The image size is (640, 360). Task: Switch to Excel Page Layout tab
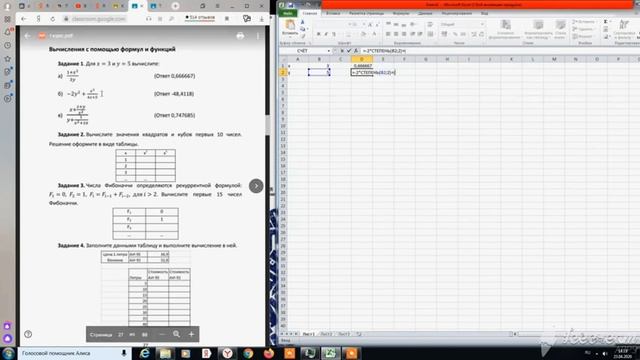(x=366, y=13)
